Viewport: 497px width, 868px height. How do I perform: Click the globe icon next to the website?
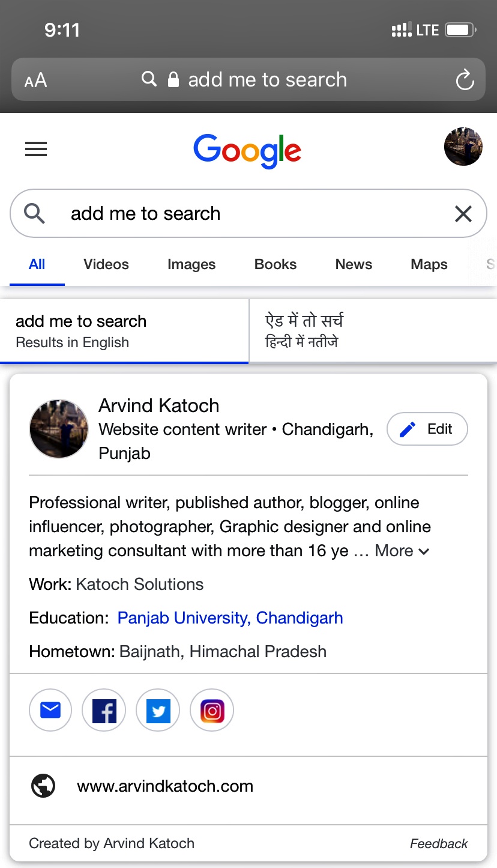43,786
